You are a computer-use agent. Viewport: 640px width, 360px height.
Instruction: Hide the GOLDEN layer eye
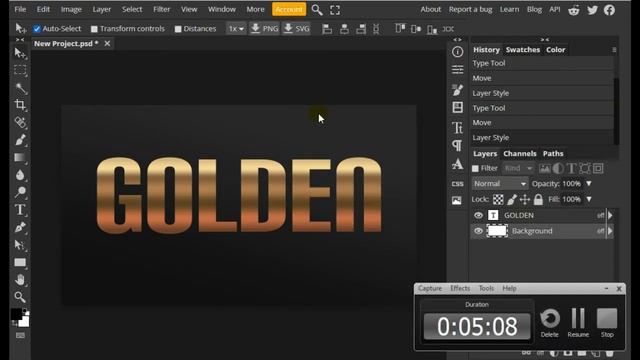pyautogui.click(x=478, y=215)
